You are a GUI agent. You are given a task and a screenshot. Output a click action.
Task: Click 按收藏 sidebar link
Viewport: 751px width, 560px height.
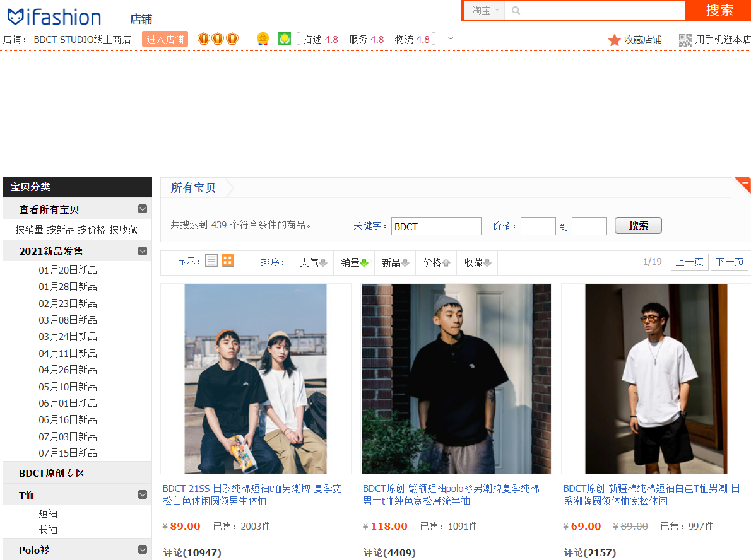pos(123,230)
